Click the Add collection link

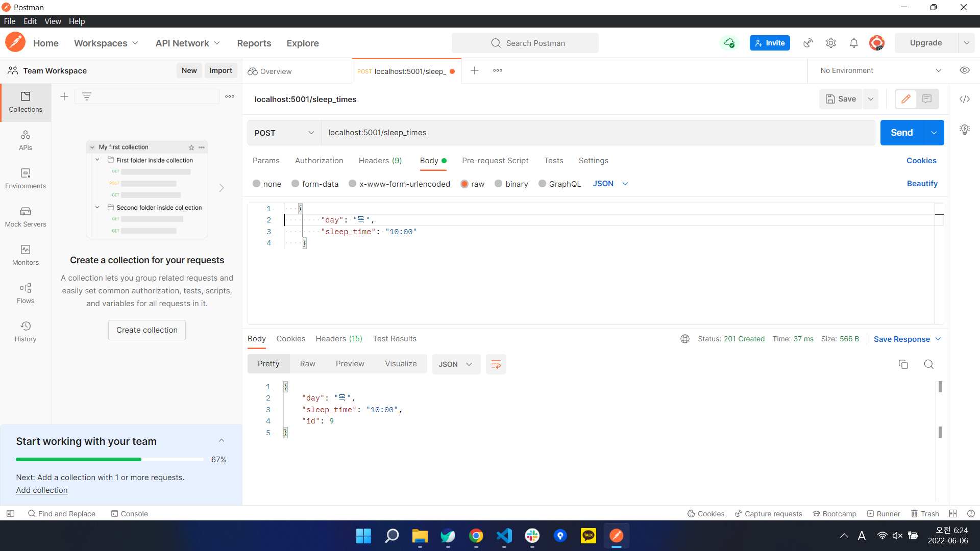(x=42, y=490)
